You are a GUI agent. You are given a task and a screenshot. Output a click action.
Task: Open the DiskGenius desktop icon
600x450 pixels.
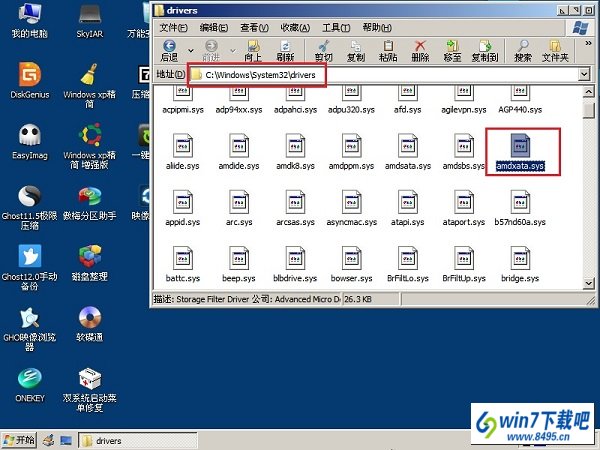click(30, 80)
